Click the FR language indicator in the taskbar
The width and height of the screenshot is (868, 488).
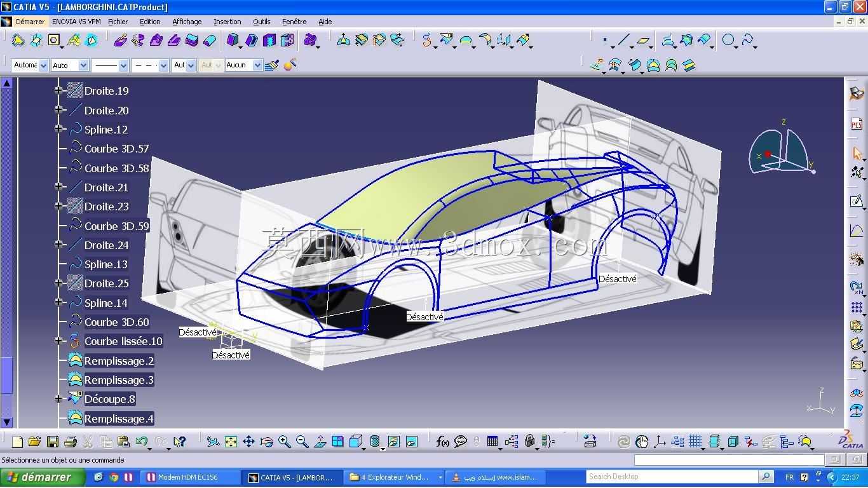pos(789,477)
